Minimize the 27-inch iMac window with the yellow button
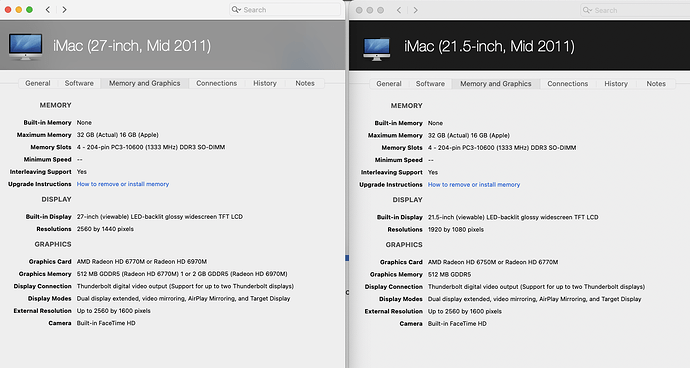The image size is (690, 368). pyautogui.click(x=18, y=10)
